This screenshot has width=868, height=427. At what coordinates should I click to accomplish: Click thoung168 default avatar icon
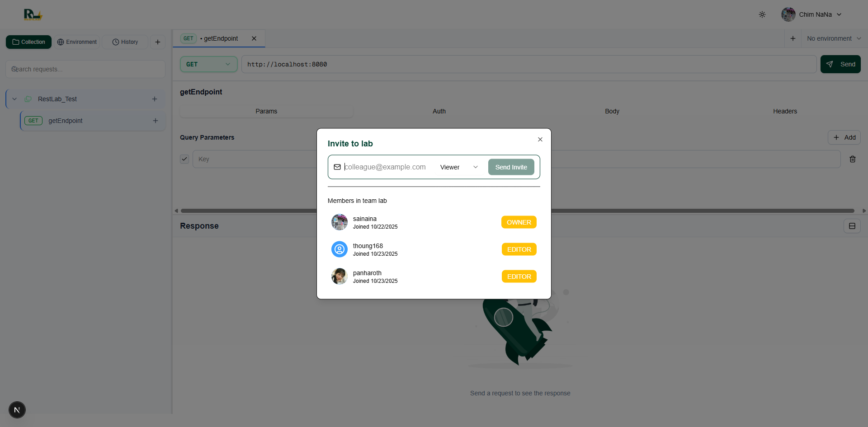coord(340,249)
